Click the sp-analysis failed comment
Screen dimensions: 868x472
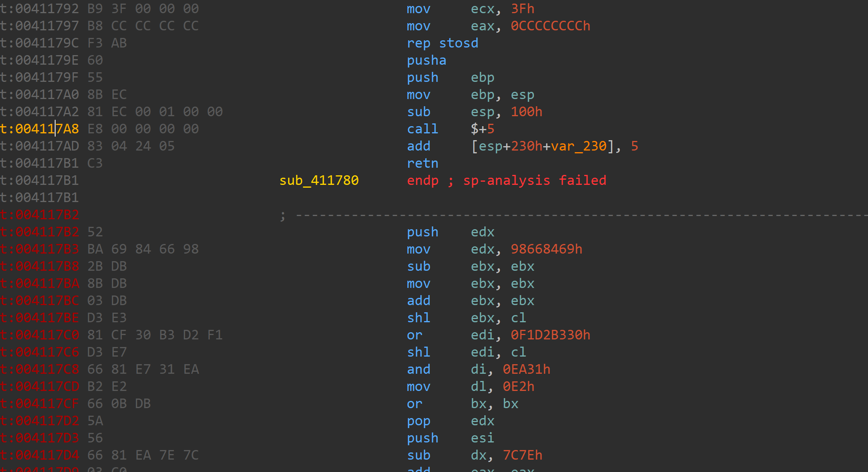[534, 180]
